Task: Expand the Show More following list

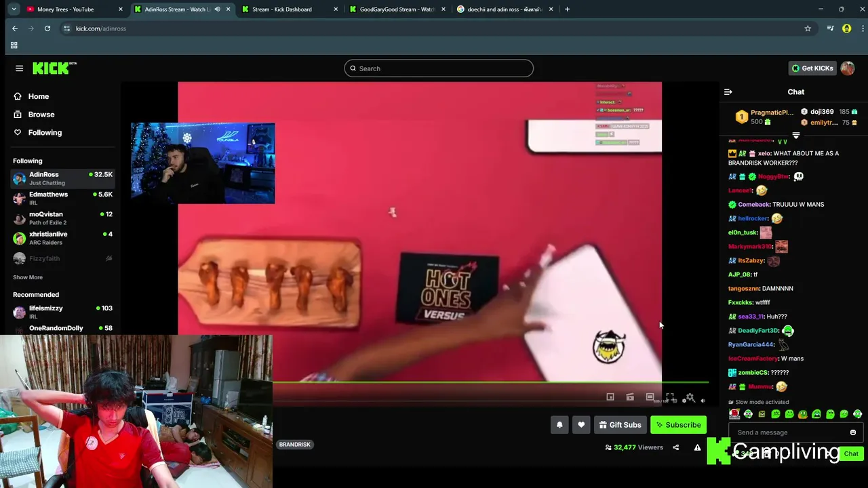Action: click(x=28, y=277)
